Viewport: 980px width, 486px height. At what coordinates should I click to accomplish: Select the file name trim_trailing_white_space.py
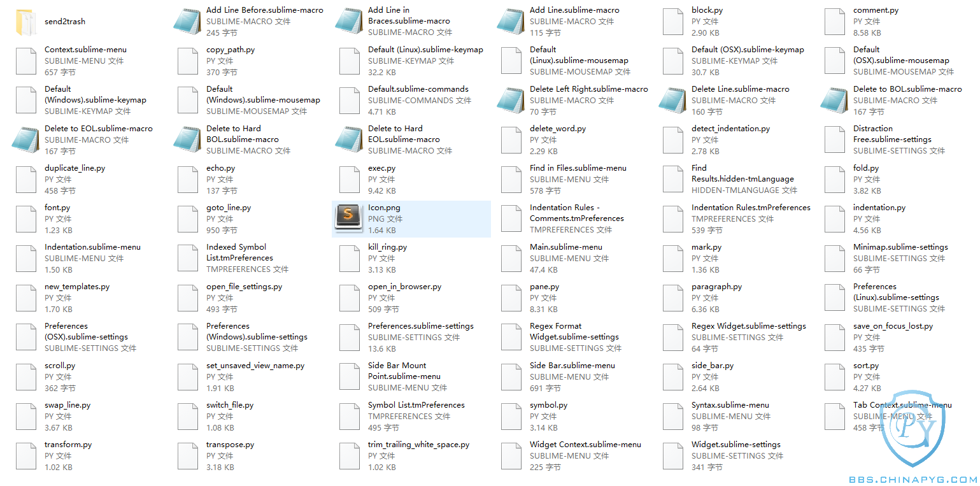pyautogui.click(x=418, y=445)
